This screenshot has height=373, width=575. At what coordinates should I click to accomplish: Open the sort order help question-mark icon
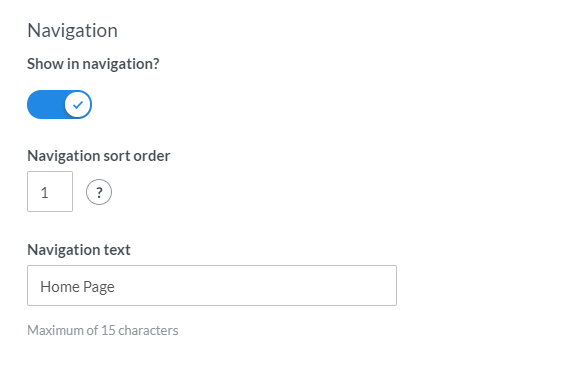click(x=99, y=192)
